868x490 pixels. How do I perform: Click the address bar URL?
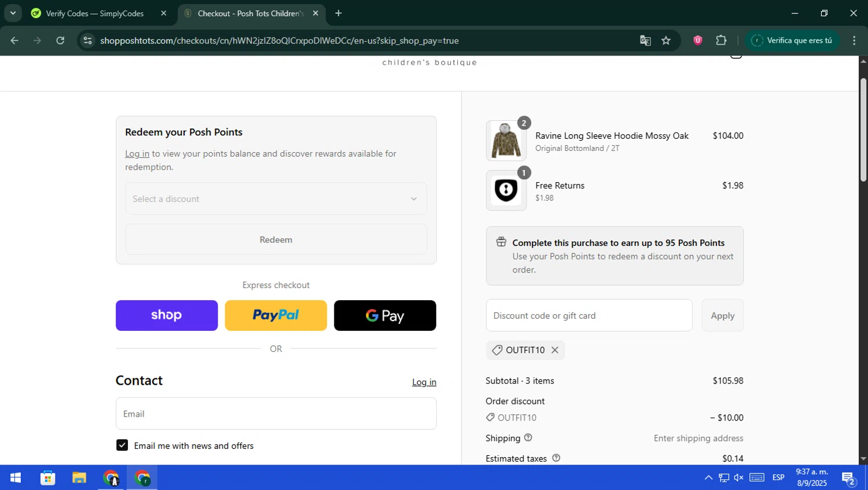(279, 40)
